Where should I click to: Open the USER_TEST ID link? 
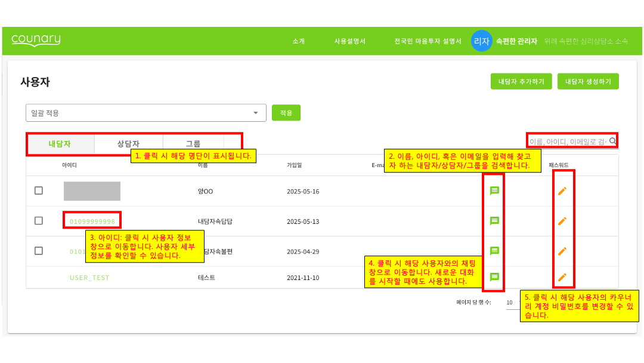pyautogui.click(x=89, y=278)
